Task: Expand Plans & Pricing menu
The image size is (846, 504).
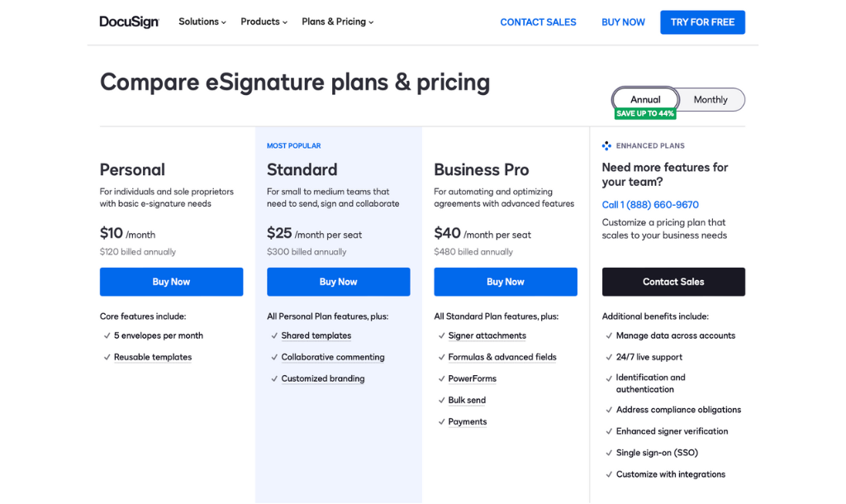Action: (338, 22)
